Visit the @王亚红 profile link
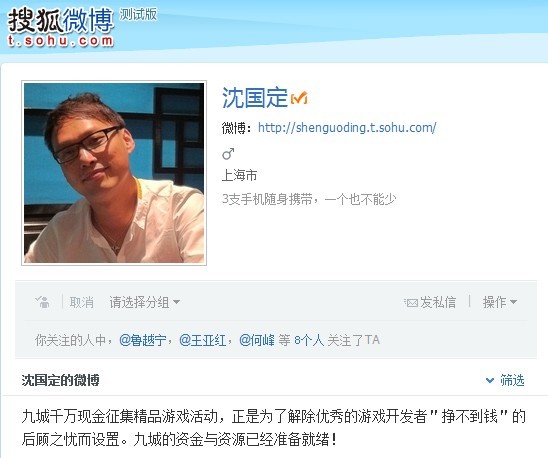Image resolution: width=548 pixels, height=458 pixels. point(202,340)
